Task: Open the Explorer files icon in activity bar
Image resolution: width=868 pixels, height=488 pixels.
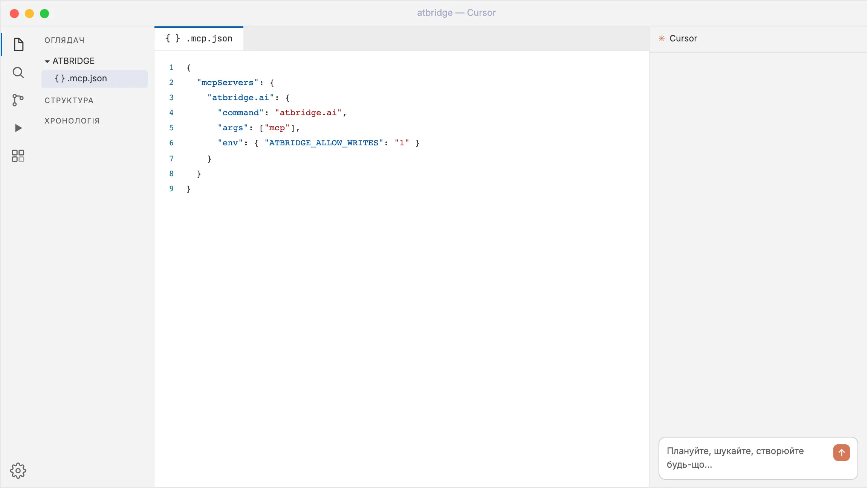Action: (18, 44)
